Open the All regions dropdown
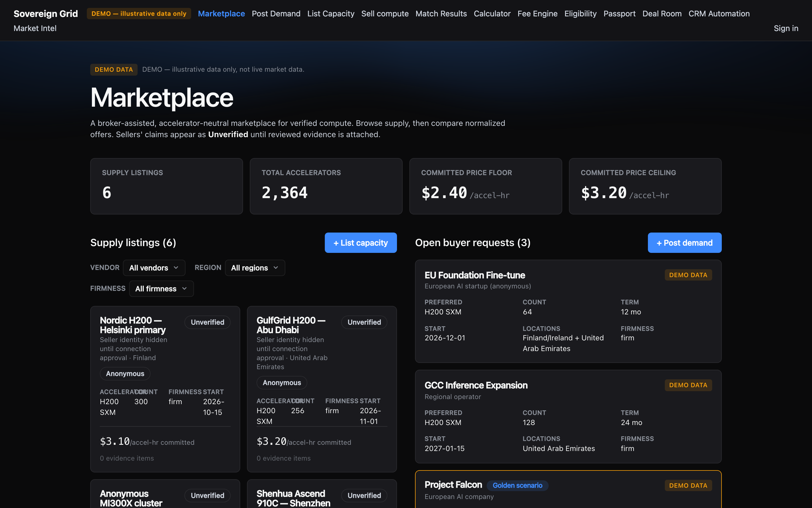 255,268
